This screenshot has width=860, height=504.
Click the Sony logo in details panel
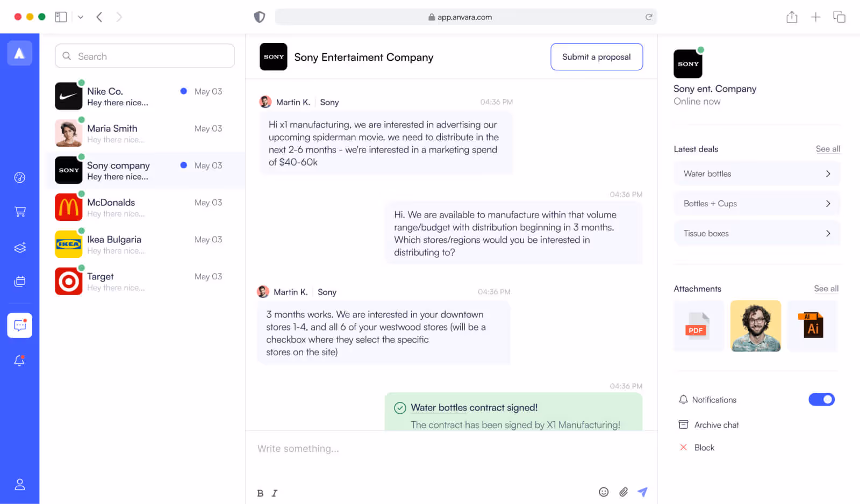pyautogui.click(x=687, y=63)
